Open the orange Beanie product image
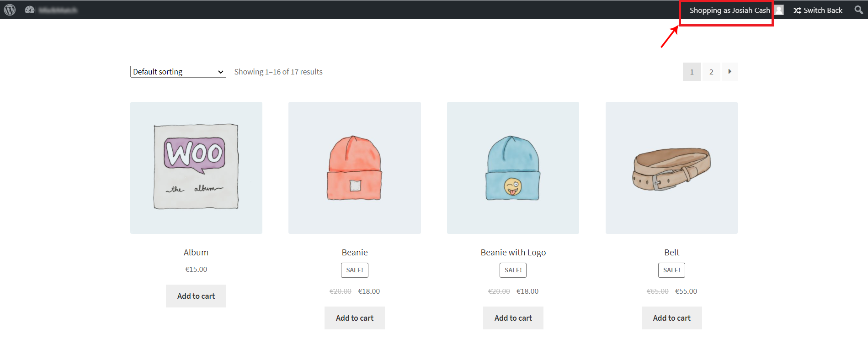Viewport: 868px width, 360px height. [x=355, y=168]
